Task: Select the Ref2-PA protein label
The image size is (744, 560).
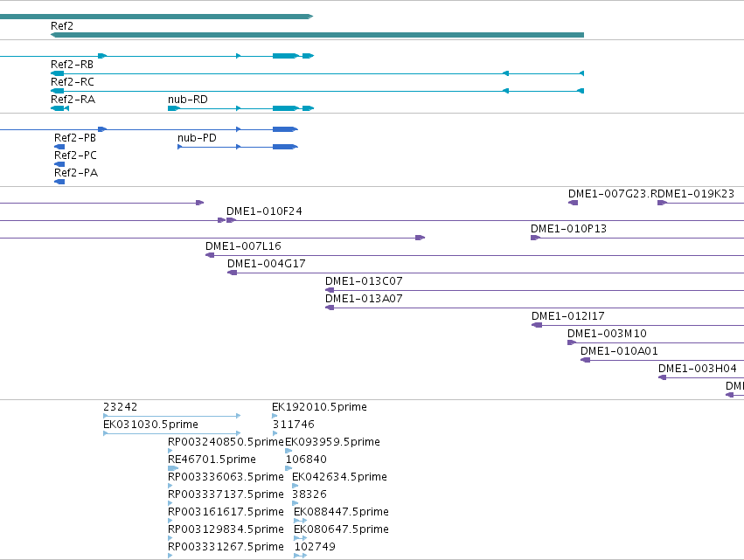Action: [76, 173]
